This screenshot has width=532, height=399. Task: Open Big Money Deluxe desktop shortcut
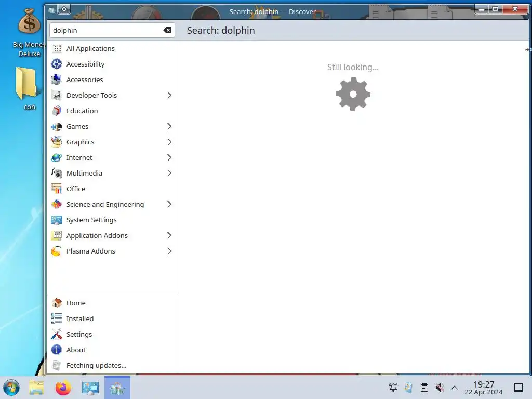(x=29, y=32)
